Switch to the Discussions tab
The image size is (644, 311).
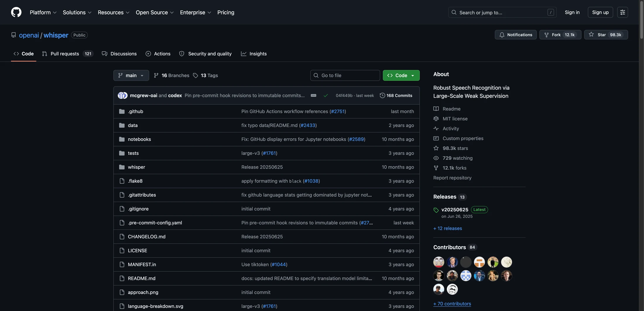[119, 54]
